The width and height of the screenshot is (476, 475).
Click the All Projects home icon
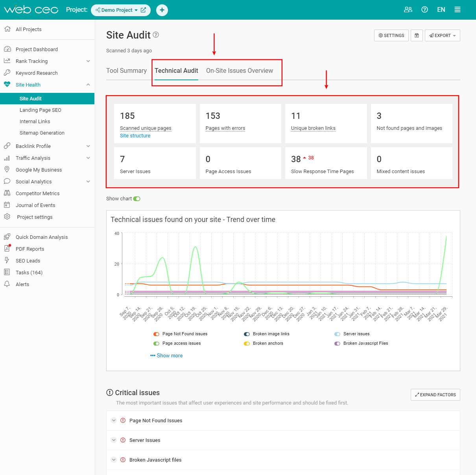[x=7, y=29]
